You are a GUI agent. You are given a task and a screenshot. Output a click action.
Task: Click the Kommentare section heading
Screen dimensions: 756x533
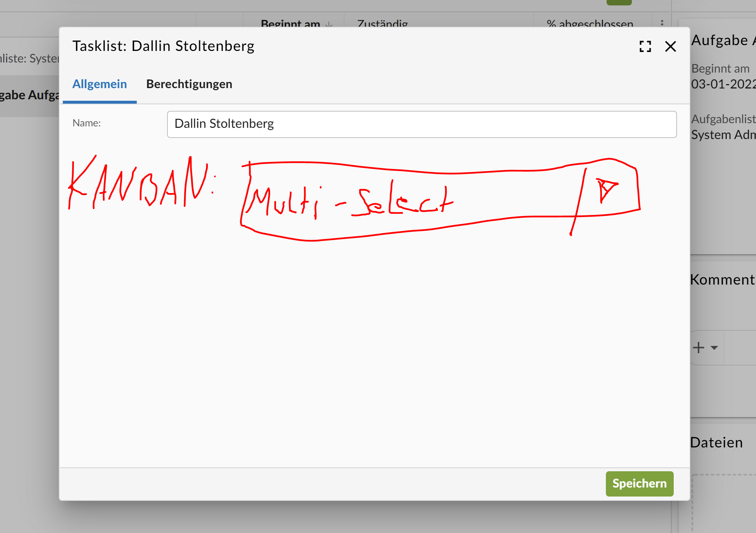[722, 280]
